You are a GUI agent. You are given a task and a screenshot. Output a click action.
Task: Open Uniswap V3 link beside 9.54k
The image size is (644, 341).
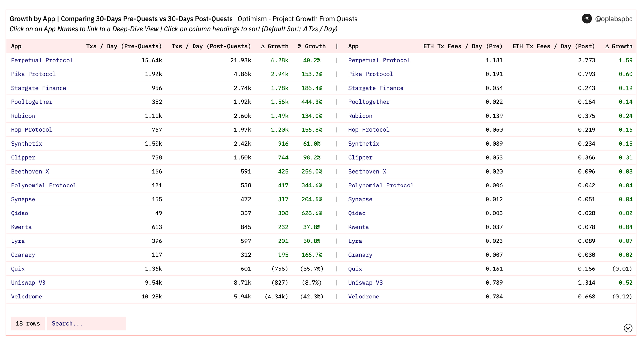tap(28, 283)
